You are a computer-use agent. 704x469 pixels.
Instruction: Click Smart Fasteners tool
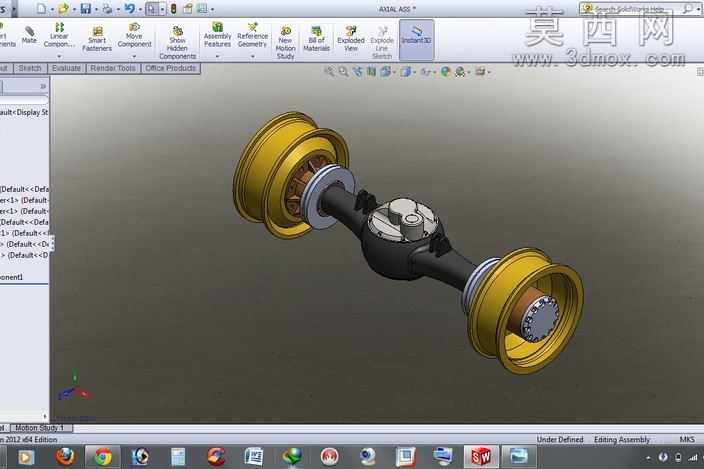(97, 39)
